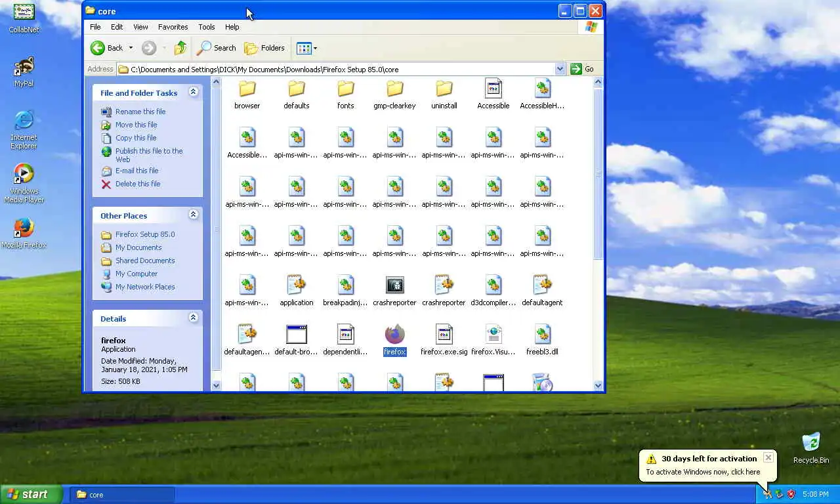Viewport: 840px width, 504px height.
Task: Open Mozilla Firefox desktop shortcut
Action: tap(24, 233)
